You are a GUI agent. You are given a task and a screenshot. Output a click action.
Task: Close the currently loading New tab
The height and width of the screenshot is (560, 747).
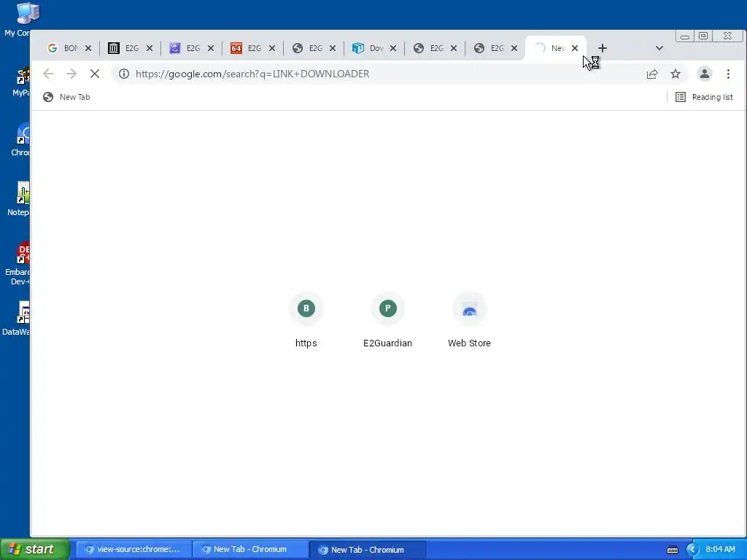click(x=575, y=48)
